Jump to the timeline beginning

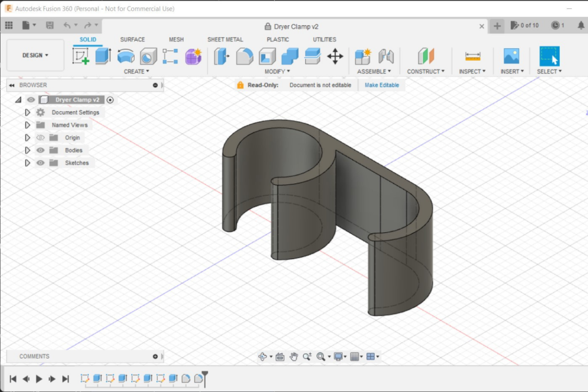tap(13, 379)
